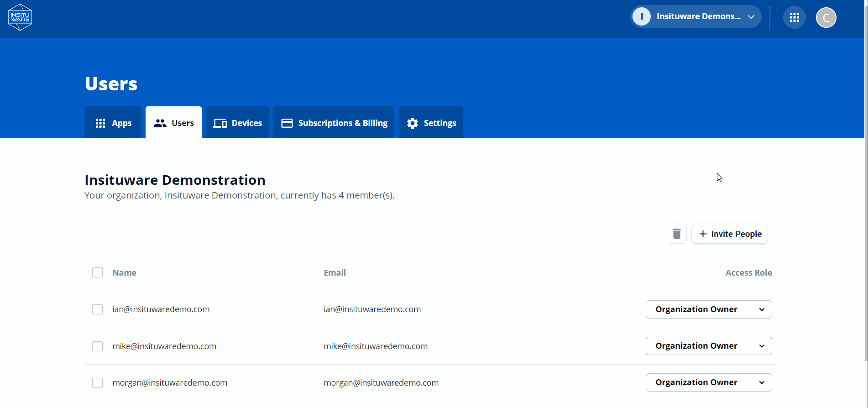
Task: Click the Name column header
Action: (124, 272)
